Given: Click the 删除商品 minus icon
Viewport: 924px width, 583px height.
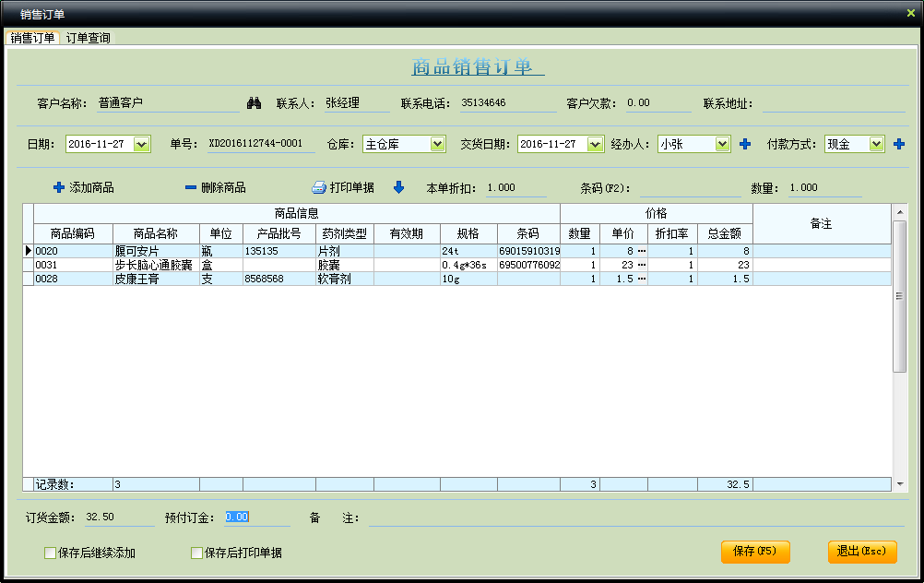Looking at the screenshot, I should [x=190, y=187].
